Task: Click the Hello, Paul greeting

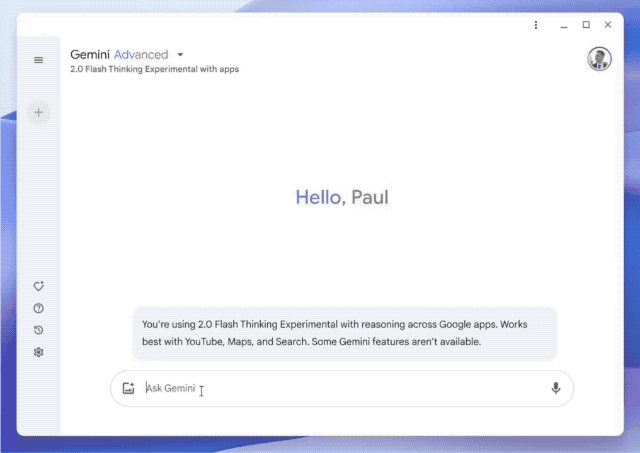Action: (342, 197)
